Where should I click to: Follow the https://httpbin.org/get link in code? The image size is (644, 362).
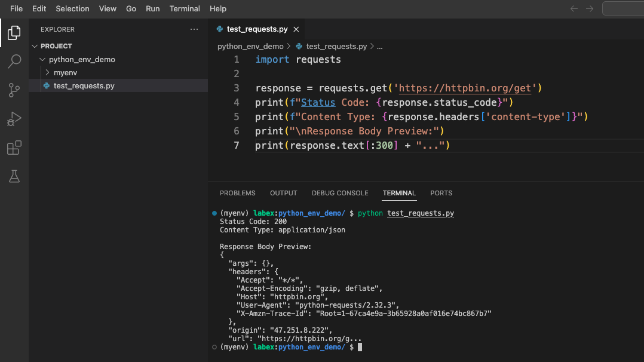pos(465,88)
